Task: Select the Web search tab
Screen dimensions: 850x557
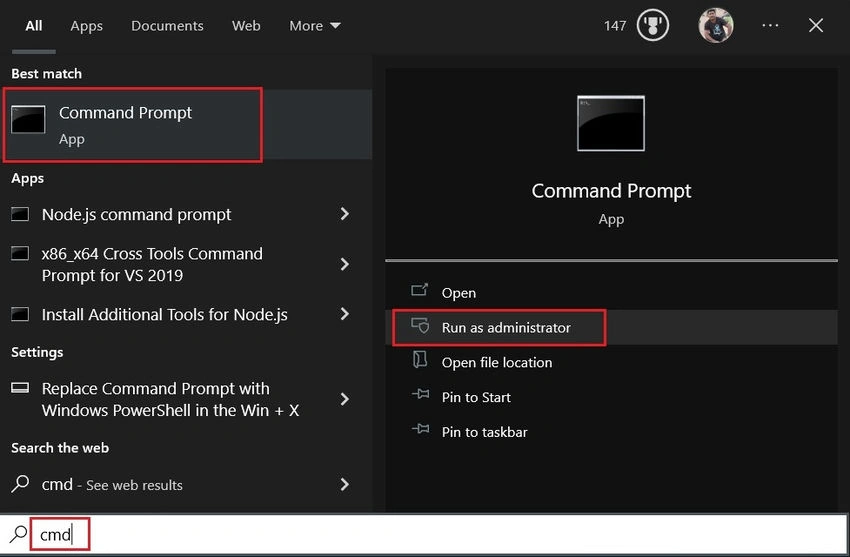Action: point(246,26)
